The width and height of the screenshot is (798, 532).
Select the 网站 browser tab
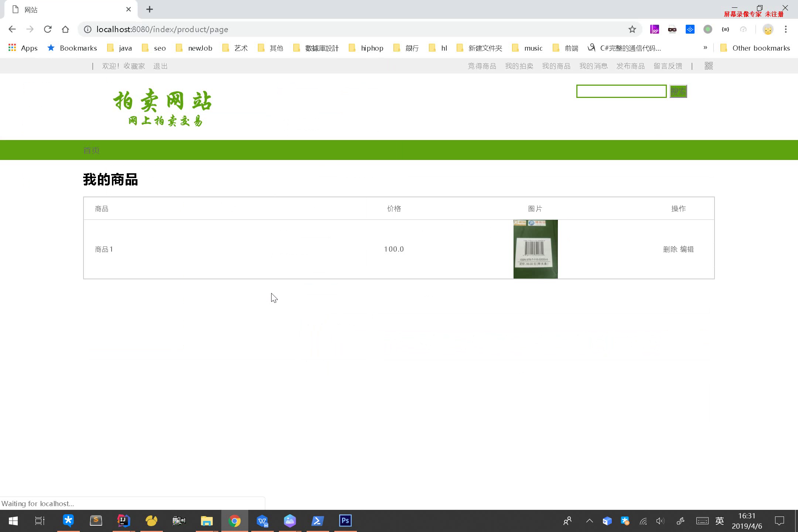click(70, 10)
